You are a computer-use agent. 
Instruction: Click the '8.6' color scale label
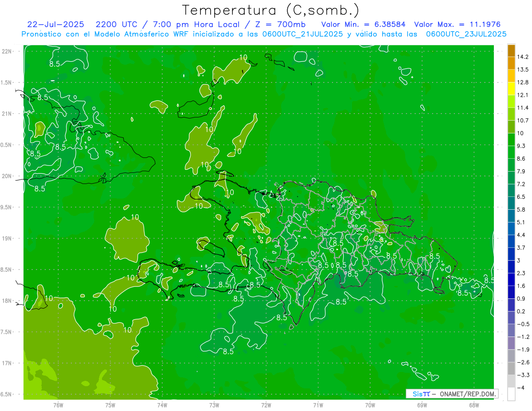[x=521, y=159]
